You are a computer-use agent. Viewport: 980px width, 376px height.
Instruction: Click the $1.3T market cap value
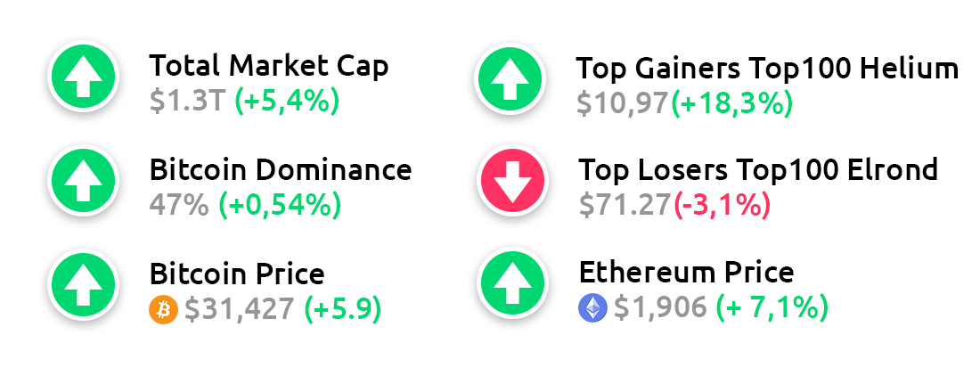[186, 102]
